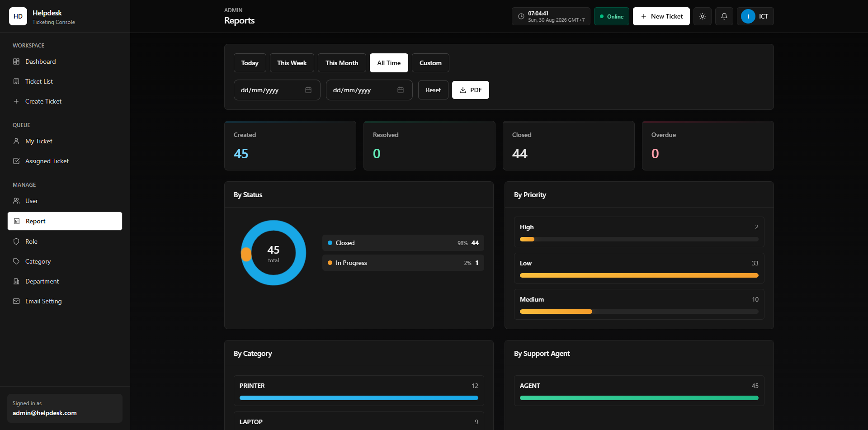
Task: Choose the Custom date range filter
Action: click(430, 63)
